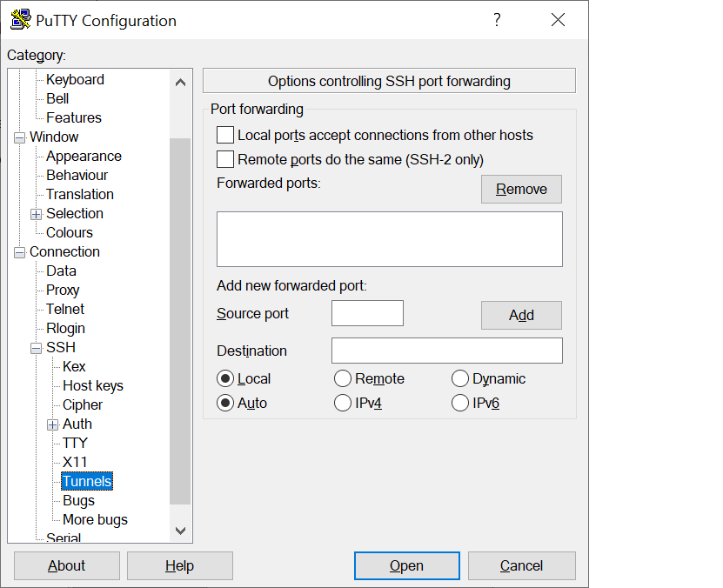The width and height of the screenshot is (723, 588).
Task: Select the IPv6 radio button
Action: click(x=460, y=404)
